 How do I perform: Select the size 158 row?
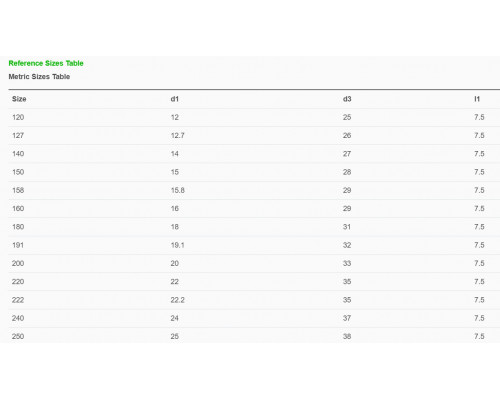(254, 190)
